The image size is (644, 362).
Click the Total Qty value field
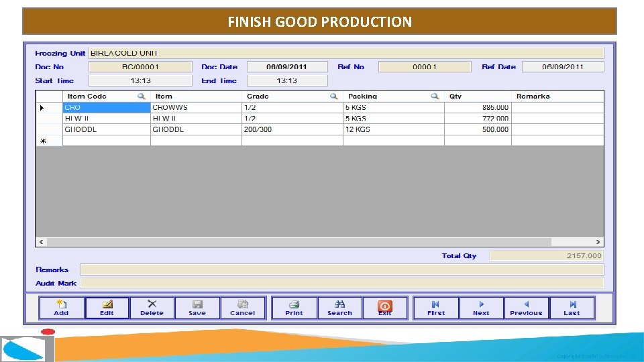546,255
